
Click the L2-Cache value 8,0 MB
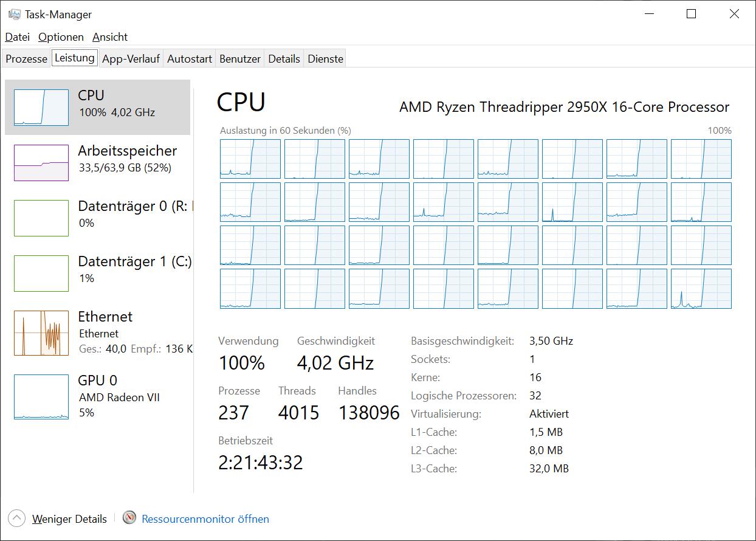[546, 450]
